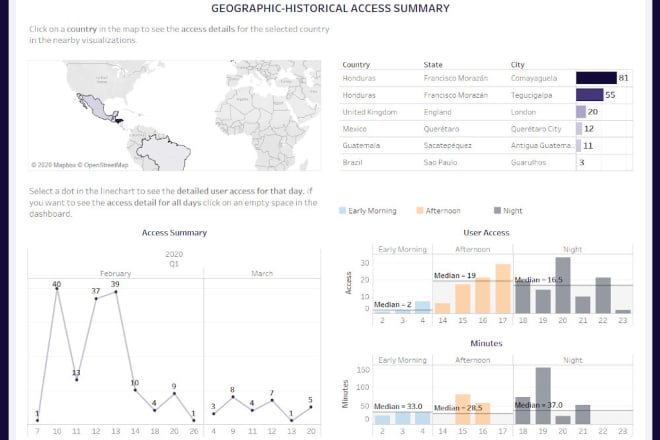The image size is (660, 440).
Task: Click the Antigua Guatemala bar showing 11
Action: [579, 146]
